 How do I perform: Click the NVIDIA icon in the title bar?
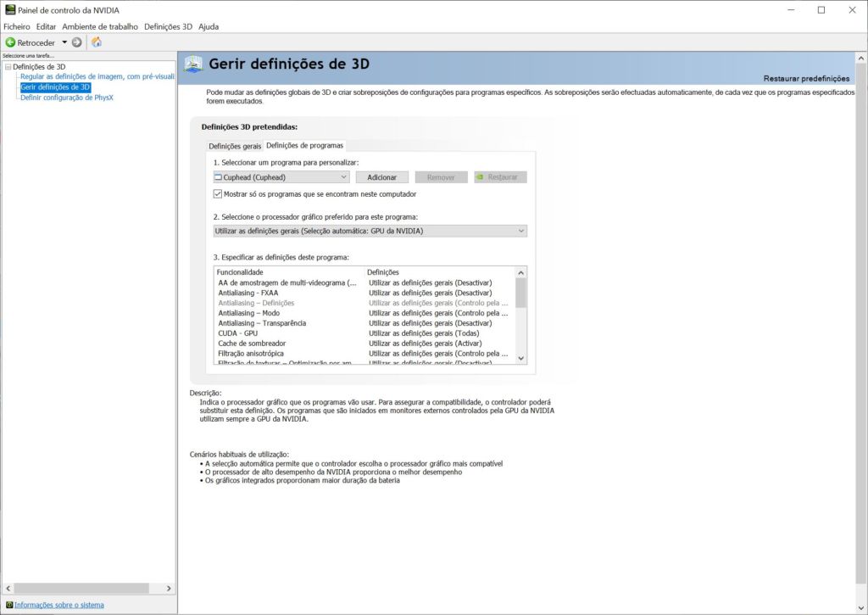click(10, 10)
